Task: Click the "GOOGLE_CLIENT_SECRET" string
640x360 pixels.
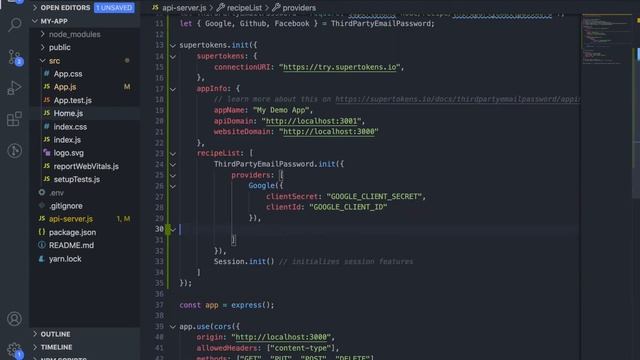Action: click(374, 196)
